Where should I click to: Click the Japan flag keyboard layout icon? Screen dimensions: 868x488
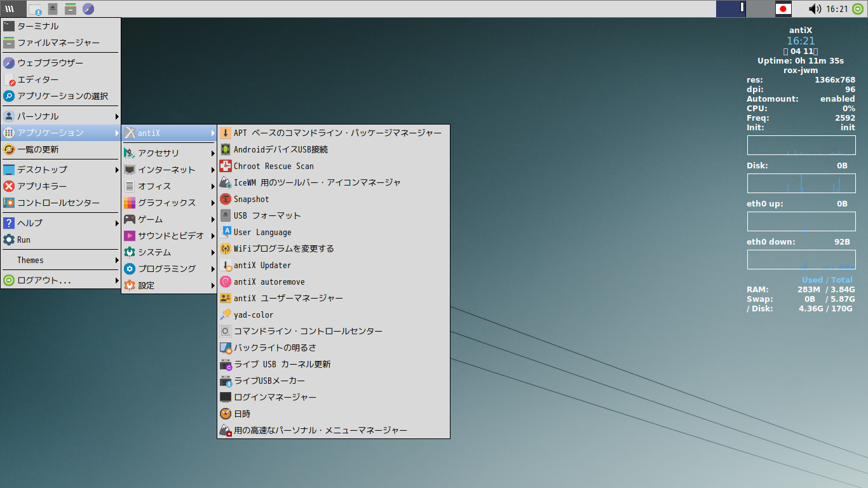(x=783, y=9)
